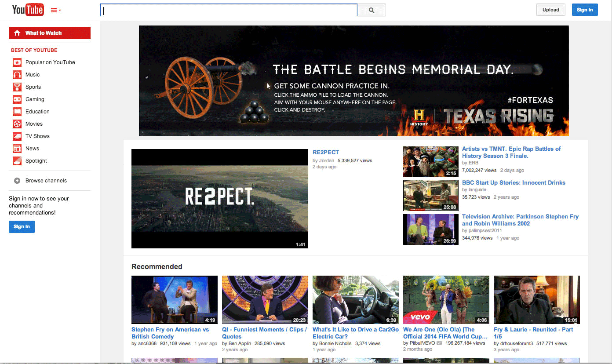Click ERB channel name
This screenshot has height=364, width=612.
click(474, 163)
